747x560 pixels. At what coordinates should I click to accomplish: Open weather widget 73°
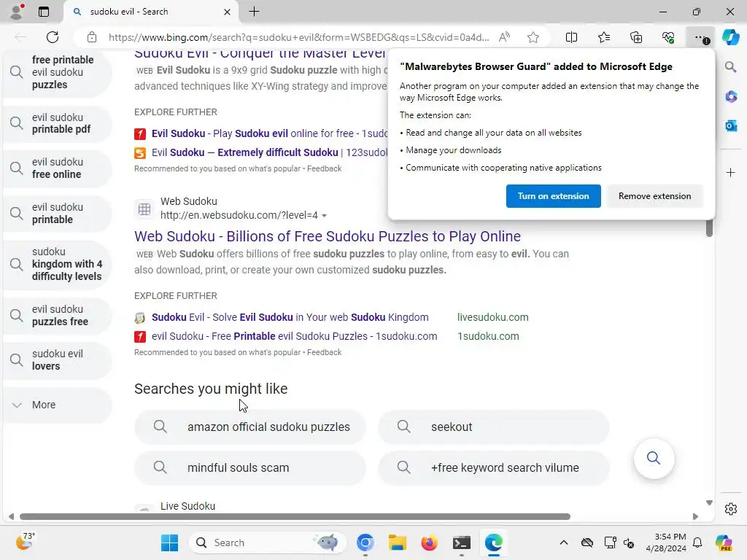tap(25, 542)
